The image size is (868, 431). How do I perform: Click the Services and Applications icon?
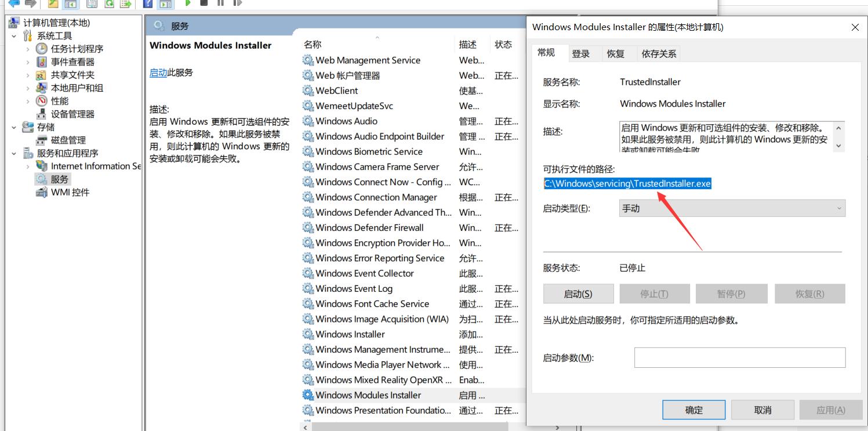28,153
